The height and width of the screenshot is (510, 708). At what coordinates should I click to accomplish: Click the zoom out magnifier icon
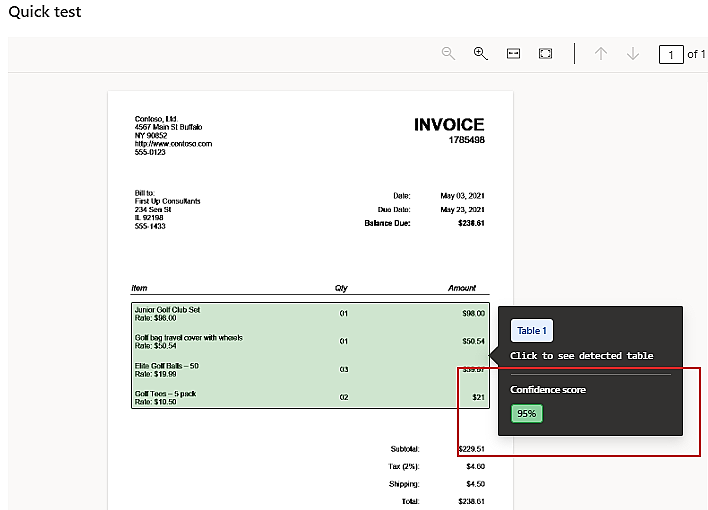point(449,54)
